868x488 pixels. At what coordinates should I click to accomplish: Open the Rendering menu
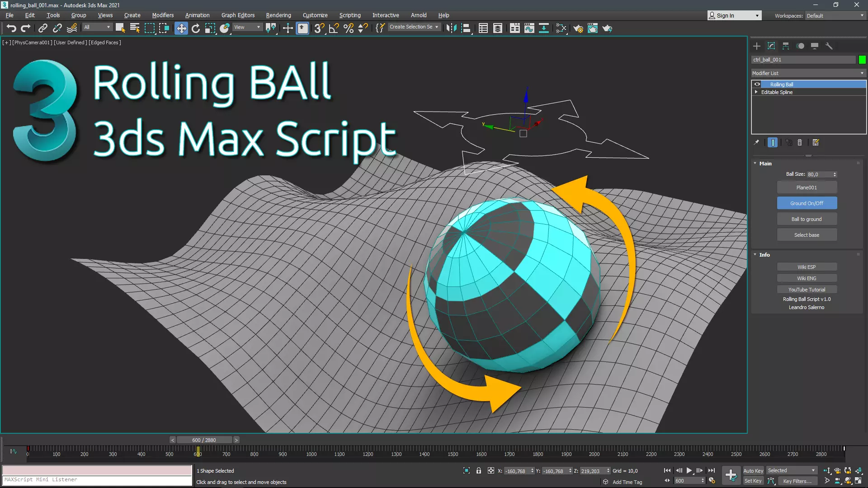[x=278, y=15]
